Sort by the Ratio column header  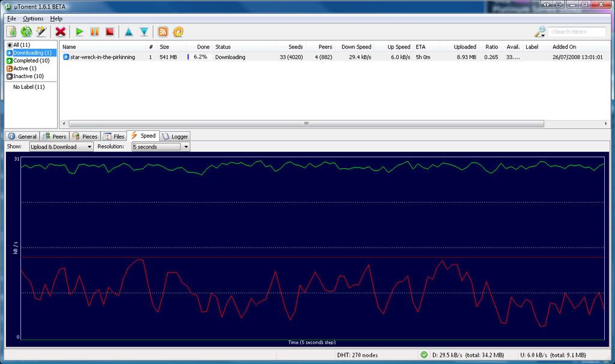[x=491, y=47]
